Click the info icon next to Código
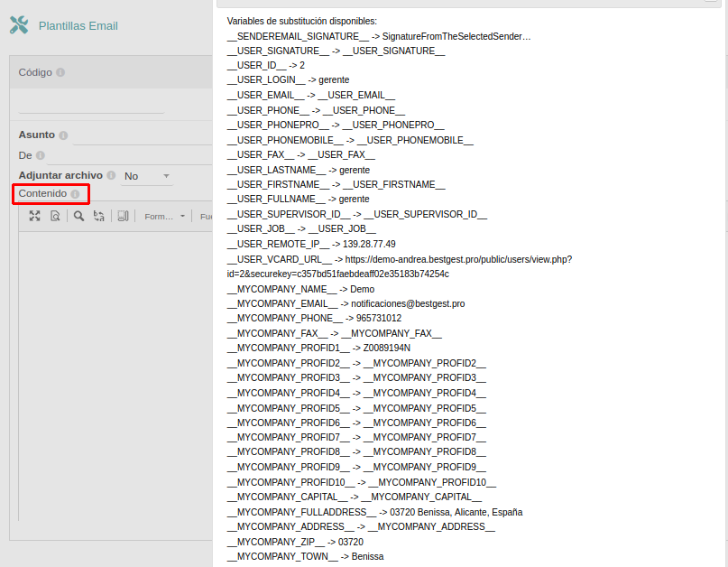Screen dimensions: 728x567 coord(60,73)
